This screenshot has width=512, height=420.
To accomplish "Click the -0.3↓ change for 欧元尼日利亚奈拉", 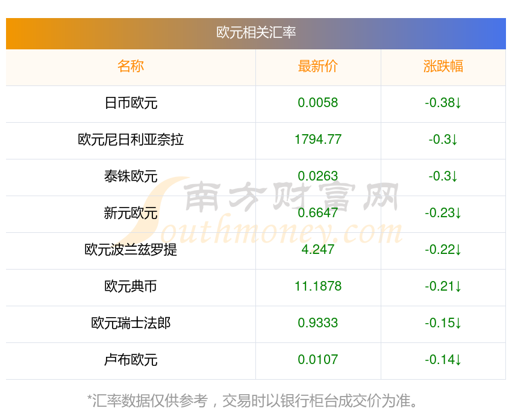I will [443, 140].
